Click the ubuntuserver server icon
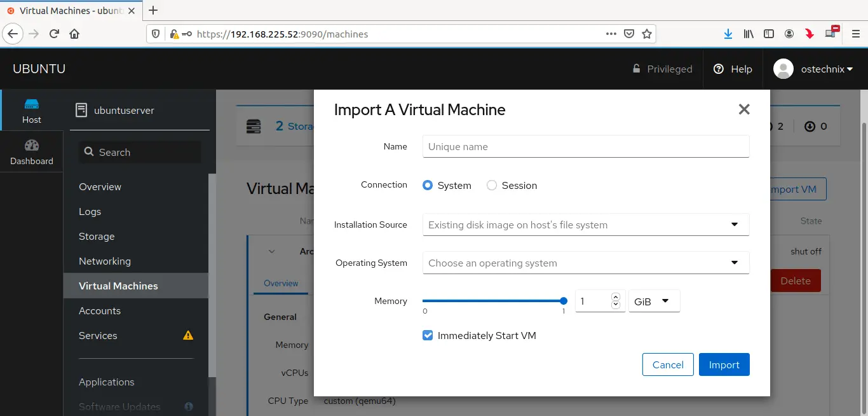Viewport: 868px width, 416px height. click(x=81, y=109)
